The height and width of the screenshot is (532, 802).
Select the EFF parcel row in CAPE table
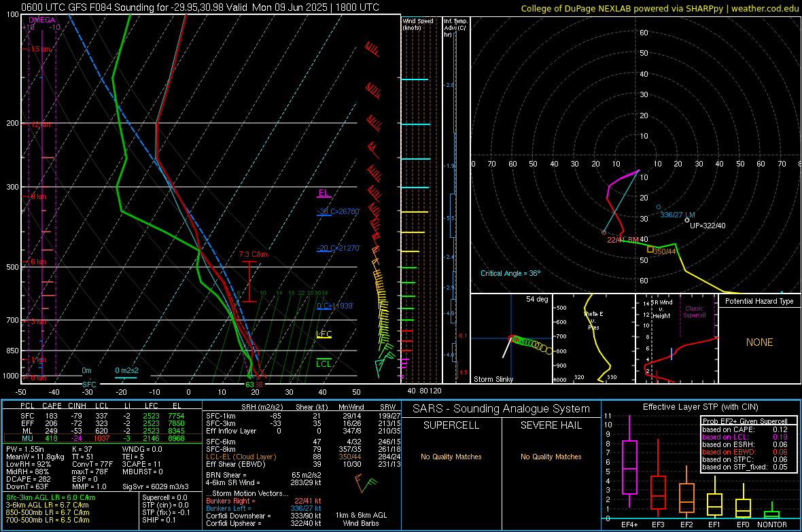[x=103, y=423]
